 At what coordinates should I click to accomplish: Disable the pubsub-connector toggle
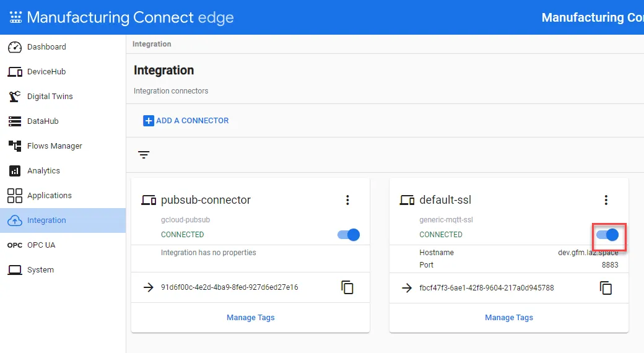[x=348, y=235]
